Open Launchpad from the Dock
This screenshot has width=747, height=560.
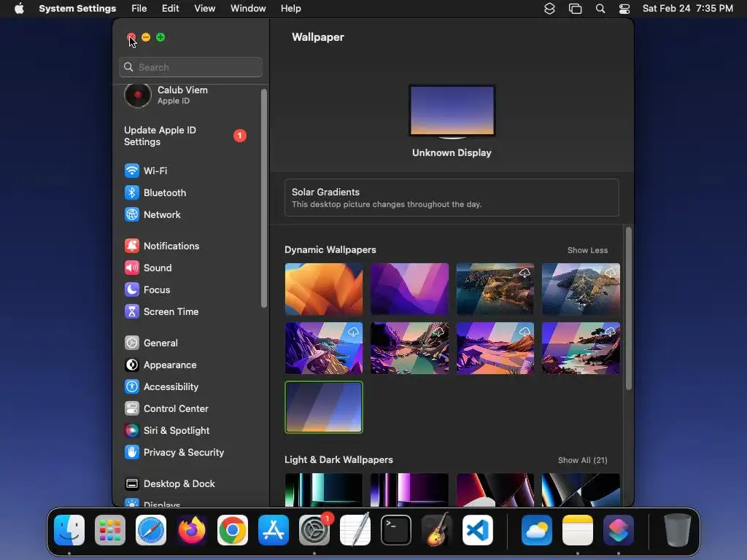click(110, 530)
